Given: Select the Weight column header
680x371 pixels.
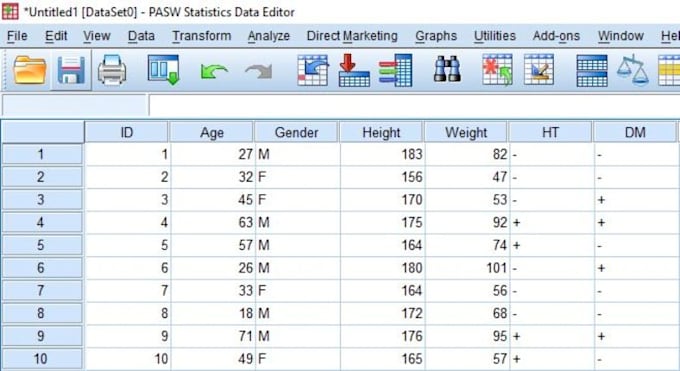Looking at the screenshot, I should point(466,132).
